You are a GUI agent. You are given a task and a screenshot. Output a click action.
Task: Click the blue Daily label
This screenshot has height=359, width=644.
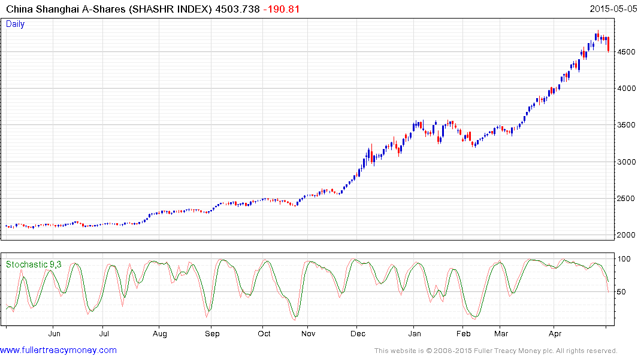pyautogui.click(x=15, y=24)
